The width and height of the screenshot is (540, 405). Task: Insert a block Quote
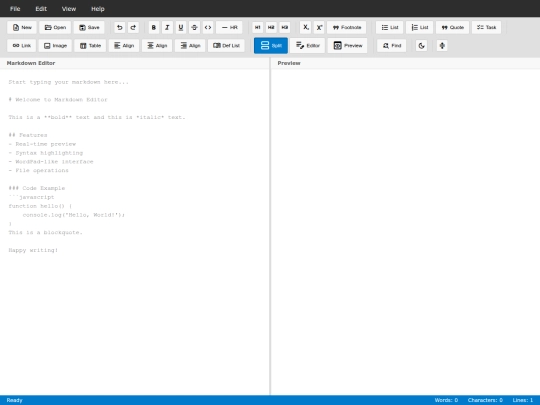[453, 28]
